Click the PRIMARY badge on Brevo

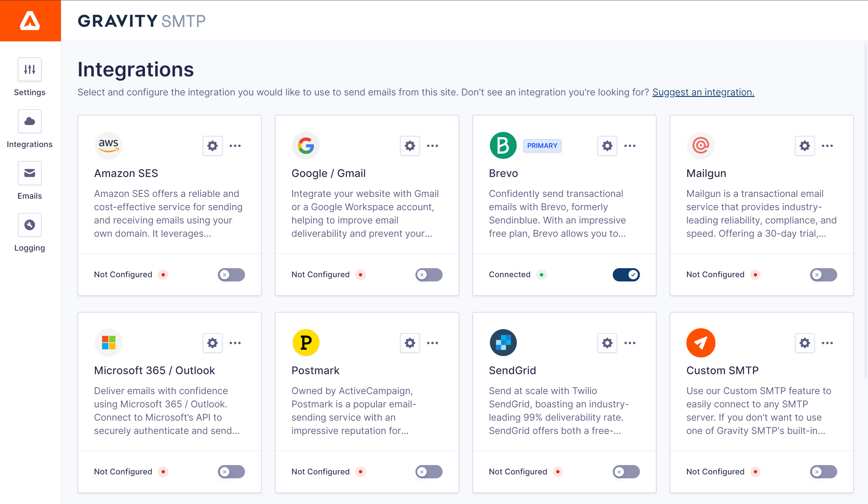click(542, 146)
